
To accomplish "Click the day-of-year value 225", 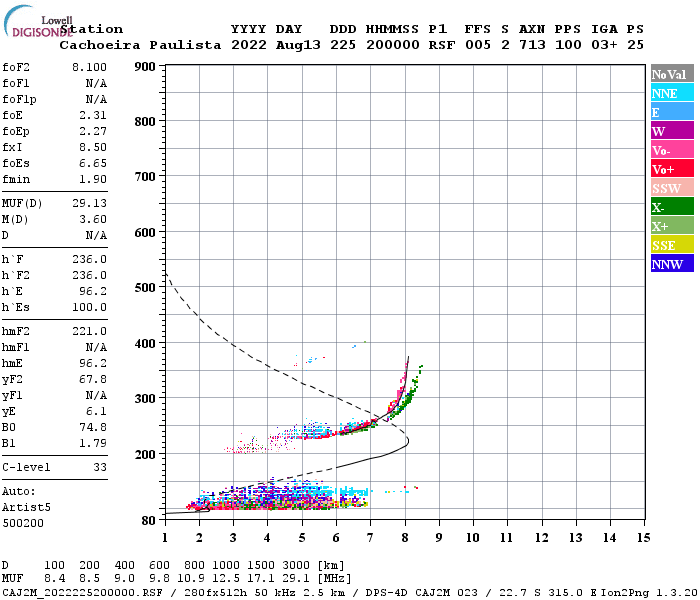I will click(x=343, y=45).
